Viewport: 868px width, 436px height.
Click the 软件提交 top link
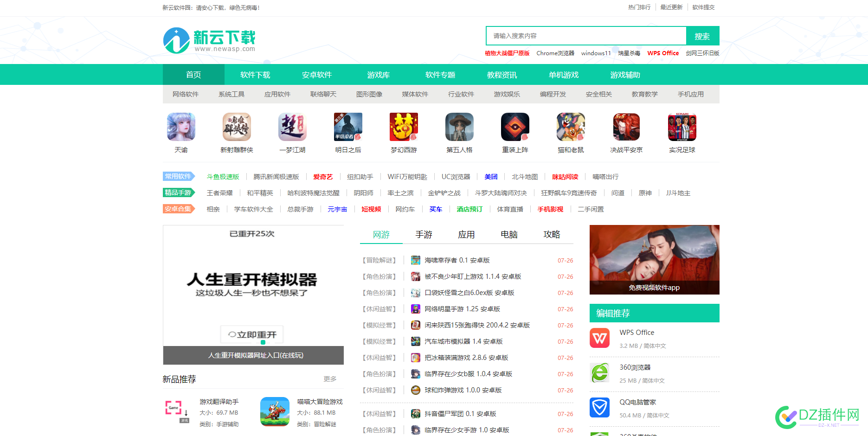pyautogui.click(x=703, y=7)
